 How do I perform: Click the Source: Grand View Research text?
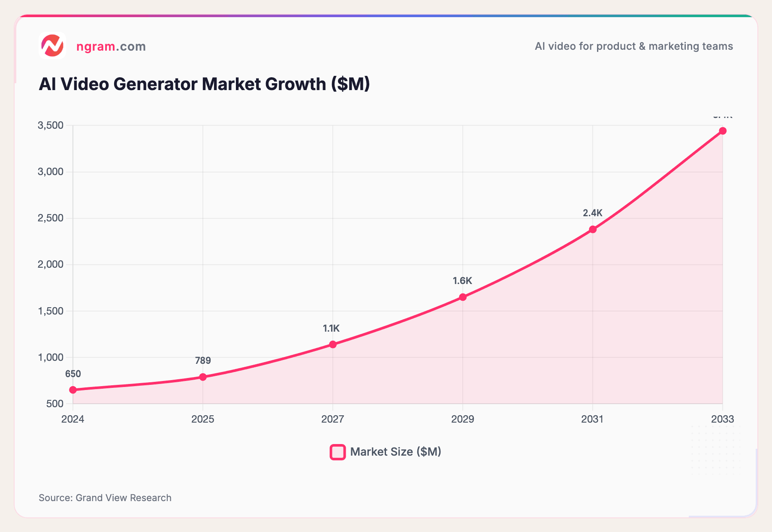[x=105, y=498]
